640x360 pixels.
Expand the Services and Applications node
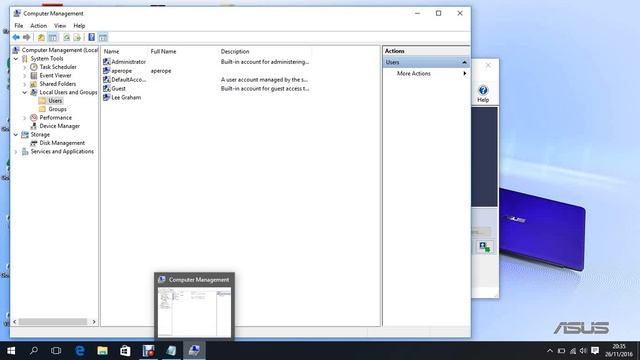point(16,151)
